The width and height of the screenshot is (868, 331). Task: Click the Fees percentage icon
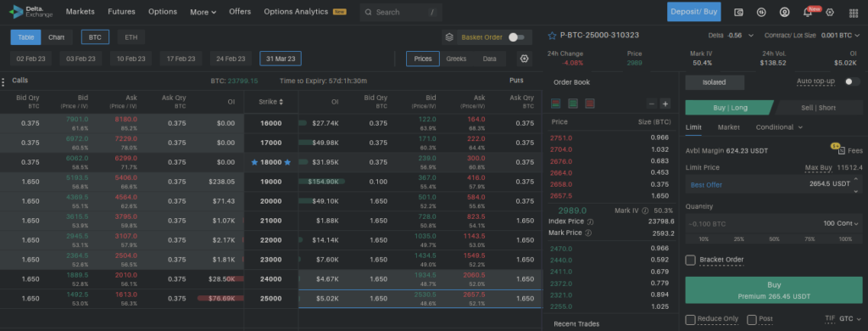[842, 150]
